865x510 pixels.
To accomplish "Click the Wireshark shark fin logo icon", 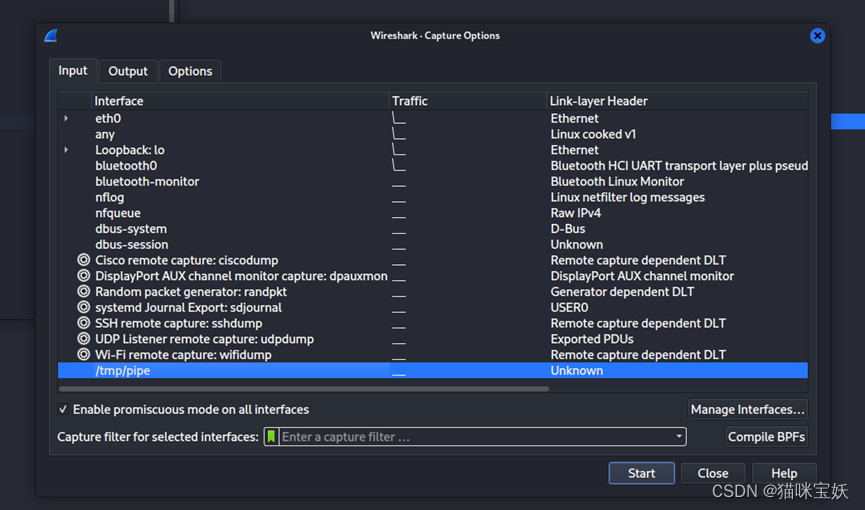I will tap(51, 36).
